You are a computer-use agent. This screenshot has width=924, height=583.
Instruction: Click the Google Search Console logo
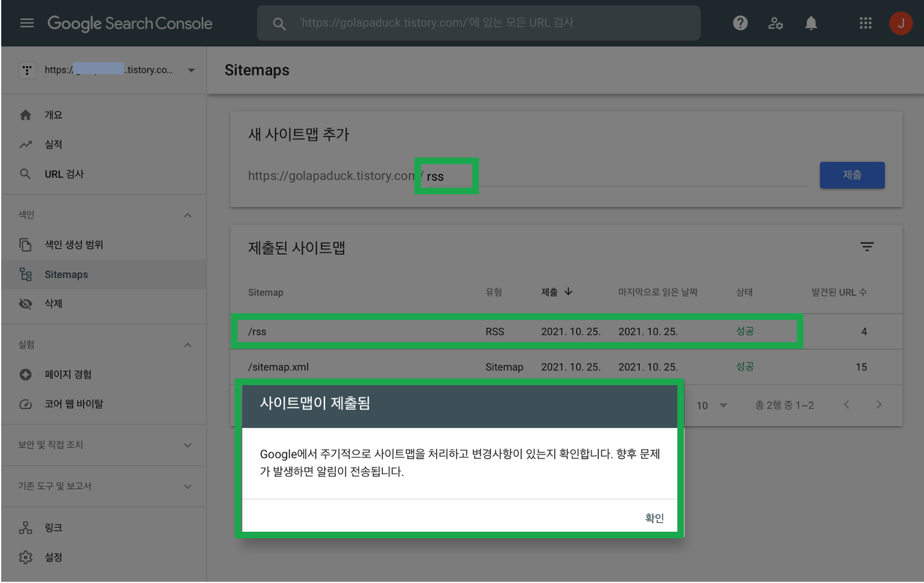click(x=130, y=23)
